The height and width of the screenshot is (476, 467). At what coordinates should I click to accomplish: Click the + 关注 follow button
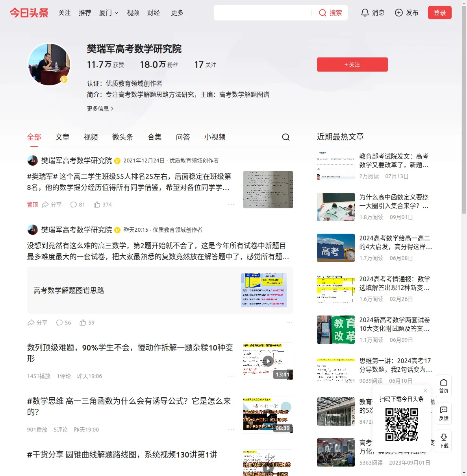coord(352,65)
